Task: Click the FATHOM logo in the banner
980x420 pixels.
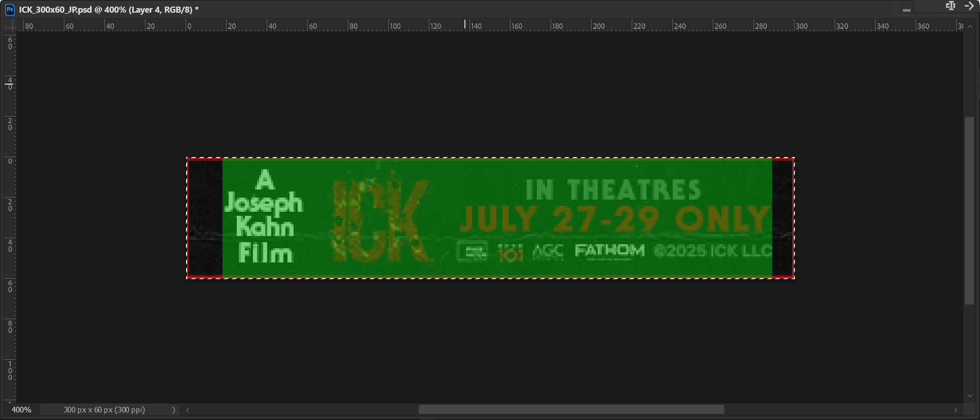Action: 609,250
